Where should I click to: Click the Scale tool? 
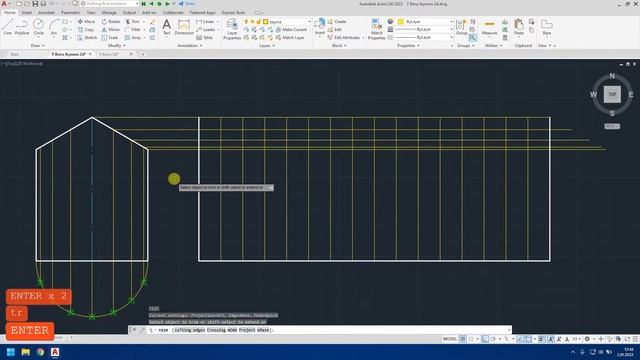pos(110,38)
